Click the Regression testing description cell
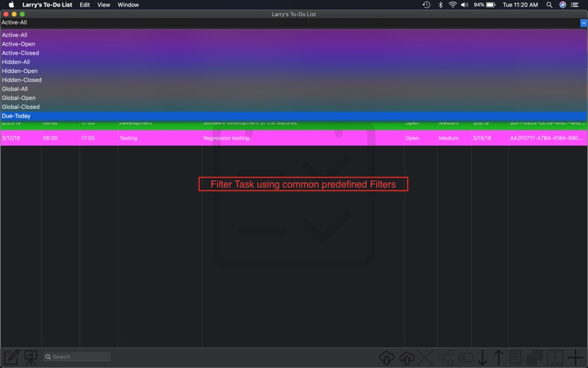The width and height of the screenshot is (588, 368). [303, 138]
